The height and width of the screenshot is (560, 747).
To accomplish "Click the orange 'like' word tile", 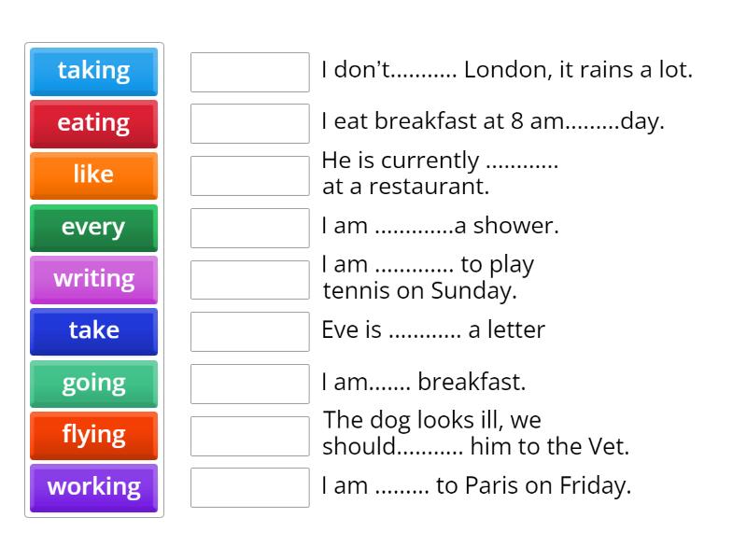I will coord(93,175).
